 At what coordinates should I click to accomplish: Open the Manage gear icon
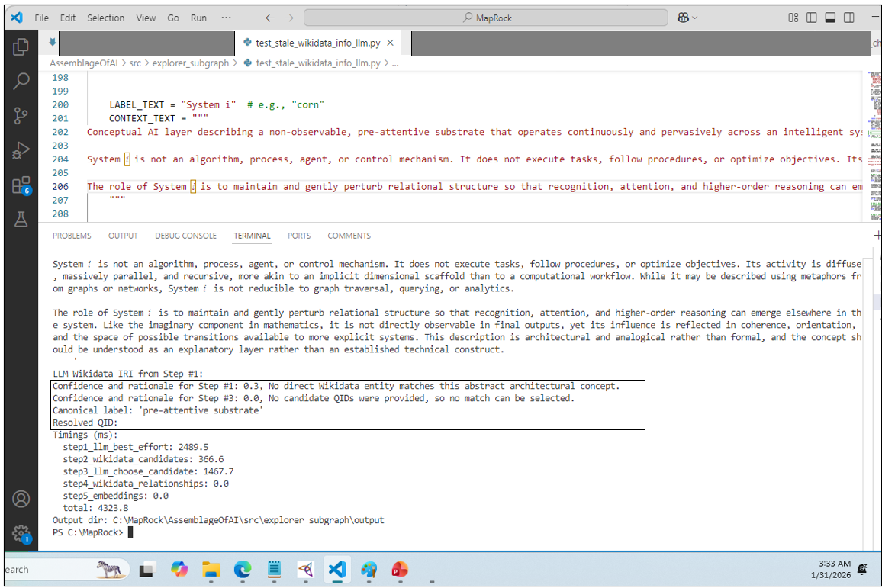(21, 532)
